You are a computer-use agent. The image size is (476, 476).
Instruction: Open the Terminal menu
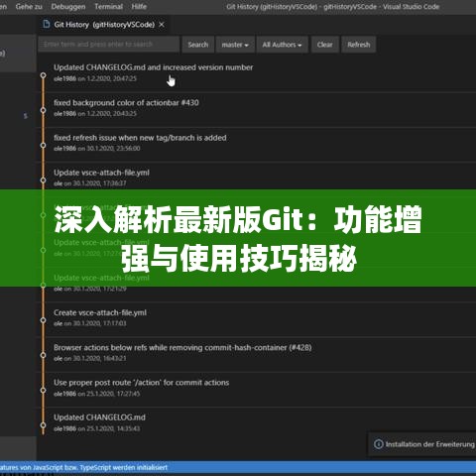(108, 6)
